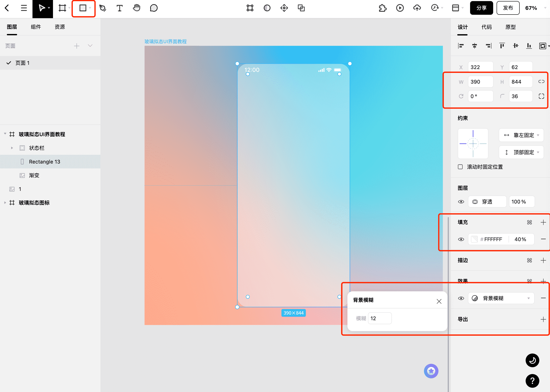
Task: Click the mask half-circle icon
Action: [x=267, y=8]
